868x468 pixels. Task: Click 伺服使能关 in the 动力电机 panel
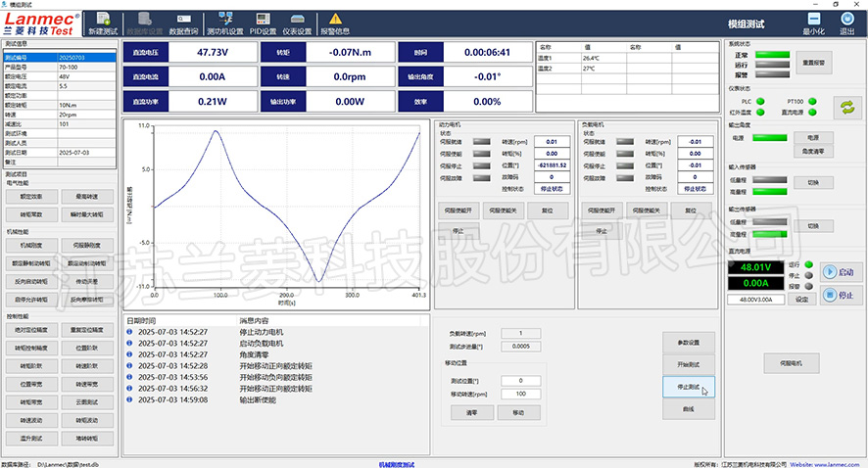(504, 211)
